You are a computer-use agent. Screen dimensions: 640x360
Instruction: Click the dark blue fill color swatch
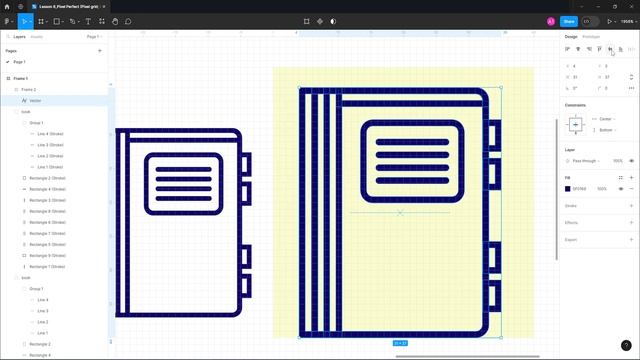coord(567,189)
